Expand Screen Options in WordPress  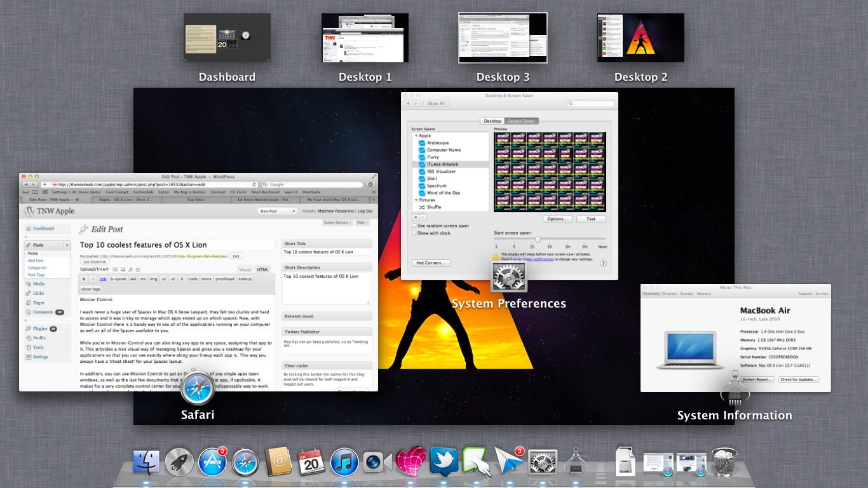337,222
